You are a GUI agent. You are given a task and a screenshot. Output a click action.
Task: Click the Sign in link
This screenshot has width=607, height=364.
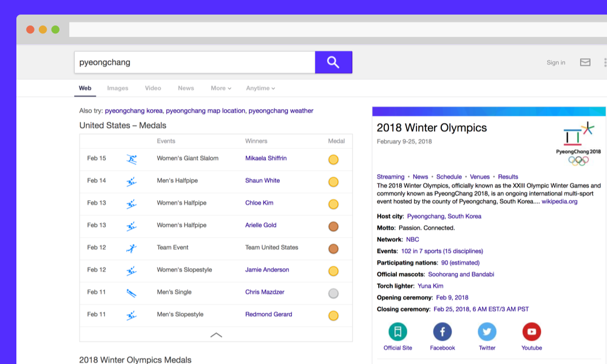(x=556, y=62)
